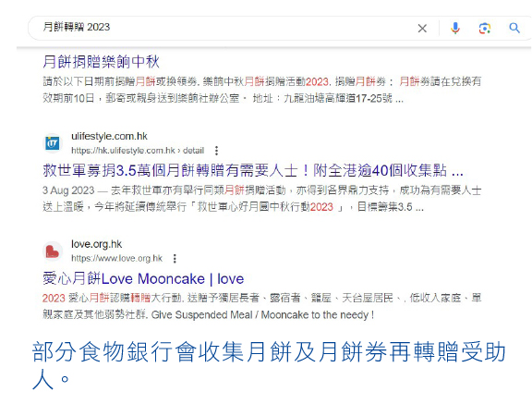Click the love.org.hk heart favicon

pos(53,251)
